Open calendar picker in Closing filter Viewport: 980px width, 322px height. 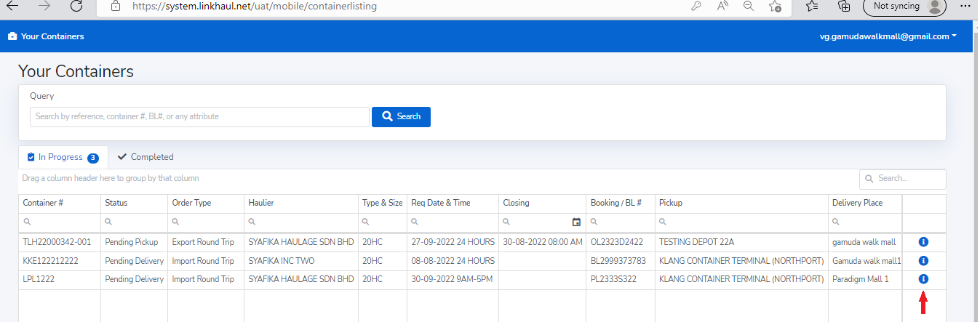tap(576, 222)
